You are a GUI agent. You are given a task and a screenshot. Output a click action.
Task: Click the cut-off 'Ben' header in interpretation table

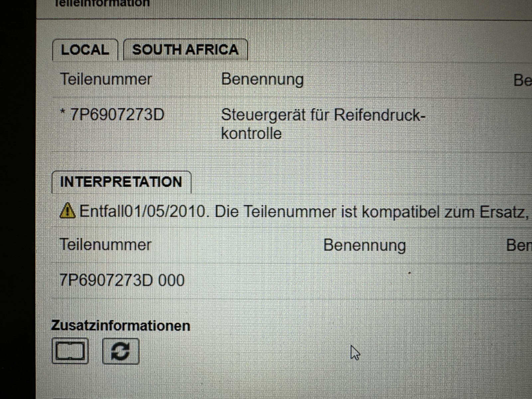pyautogui.click(x=519, y=245)
